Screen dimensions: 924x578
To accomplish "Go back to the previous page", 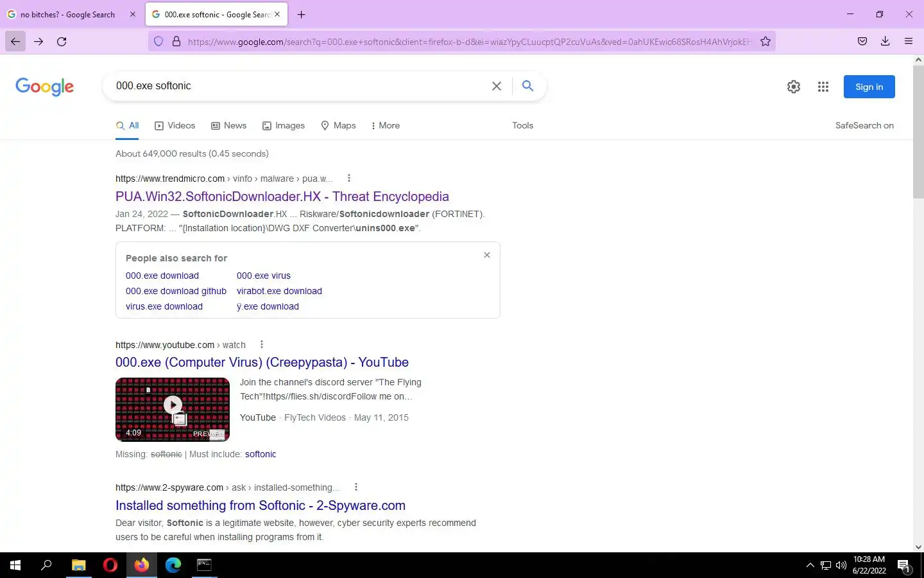I will click(x=15, y=42).
